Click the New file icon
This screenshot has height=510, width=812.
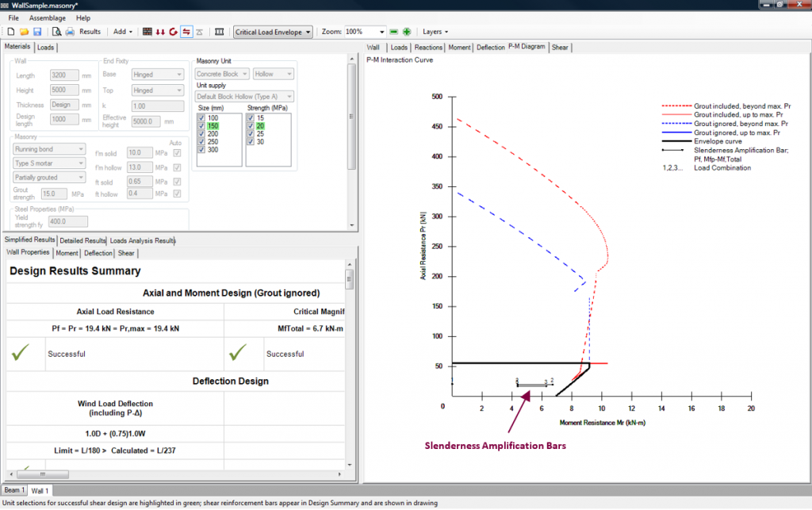[x=10, y=32]
